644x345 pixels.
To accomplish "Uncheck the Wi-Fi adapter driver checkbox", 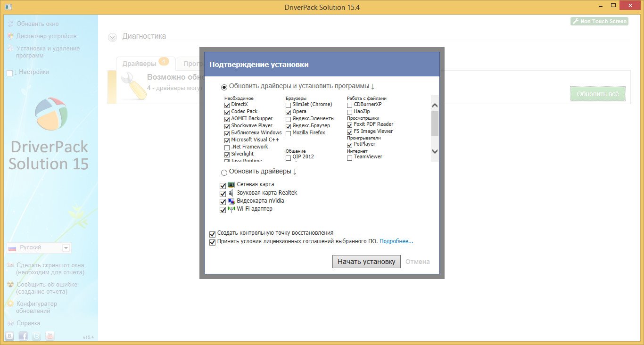I will [223, 210].
